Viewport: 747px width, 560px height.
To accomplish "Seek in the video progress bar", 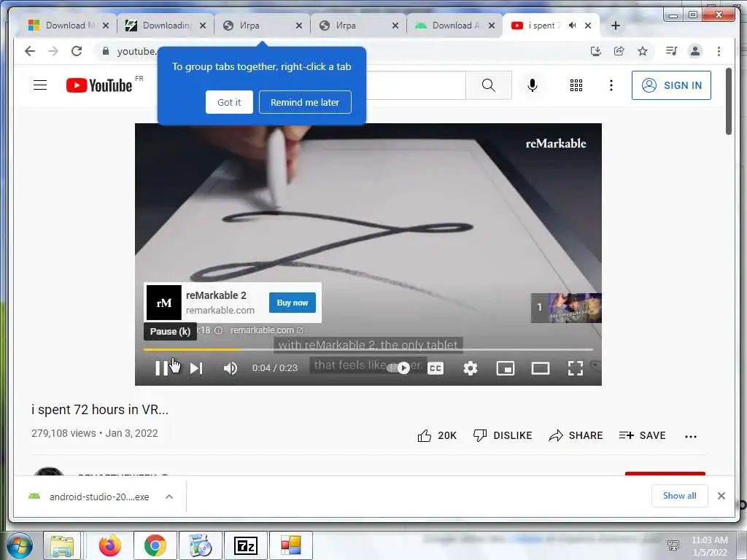I will [x=368, y=349].
